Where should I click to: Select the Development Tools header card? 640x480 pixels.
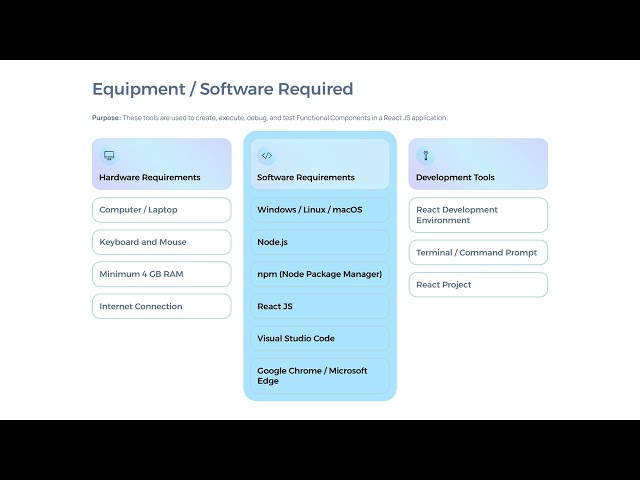pos(478,164)
